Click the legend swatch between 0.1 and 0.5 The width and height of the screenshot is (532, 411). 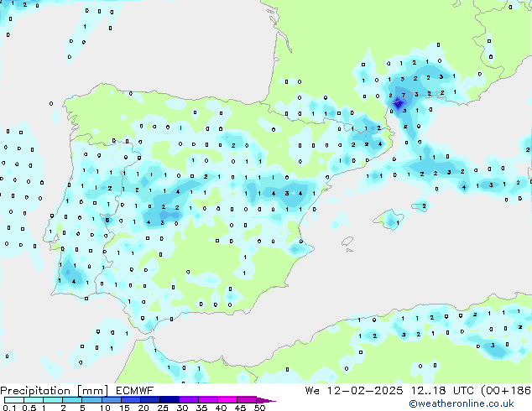[x=14, y=400]
